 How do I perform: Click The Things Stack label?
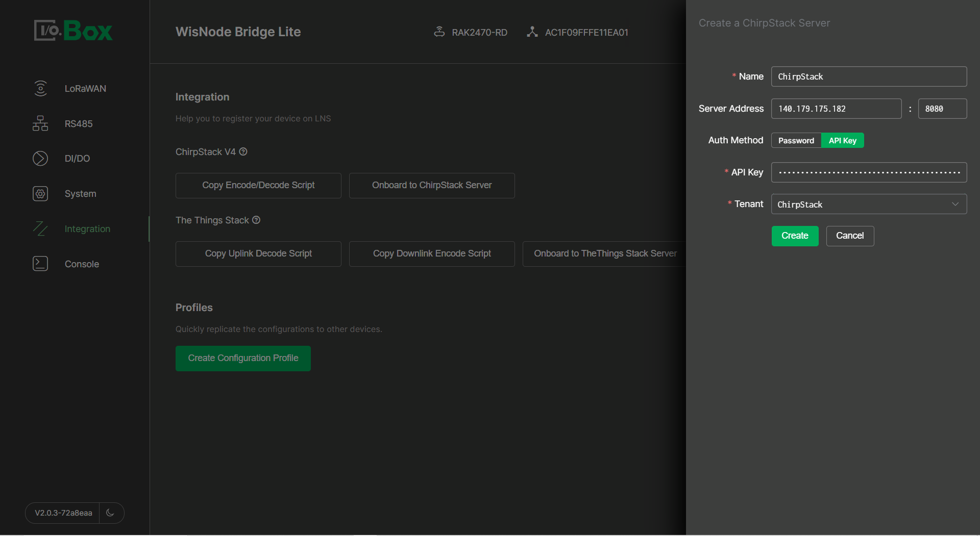pyautogui.click(x=212, y=220)
